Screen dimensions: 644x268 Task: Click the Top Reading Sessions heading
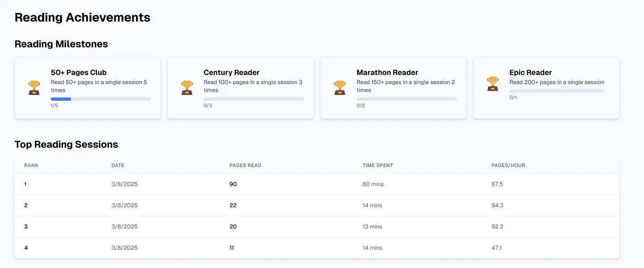pyautogui.click(x=66, y=145)
